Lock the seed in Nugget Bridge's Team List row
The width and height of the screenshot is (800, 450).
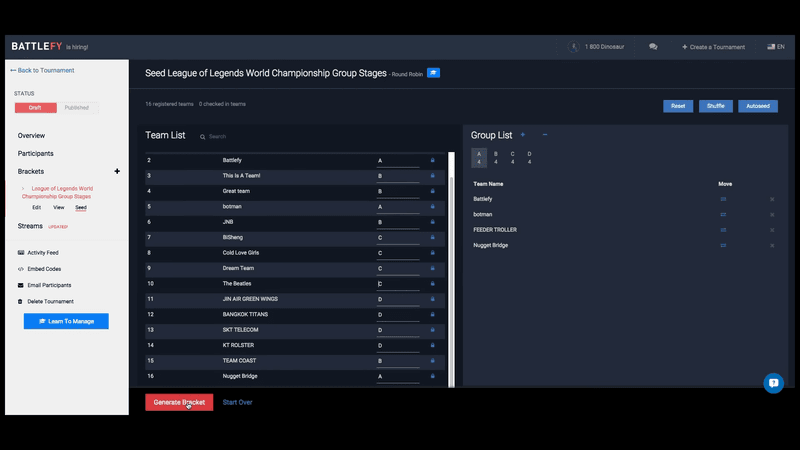coord(433,376)
